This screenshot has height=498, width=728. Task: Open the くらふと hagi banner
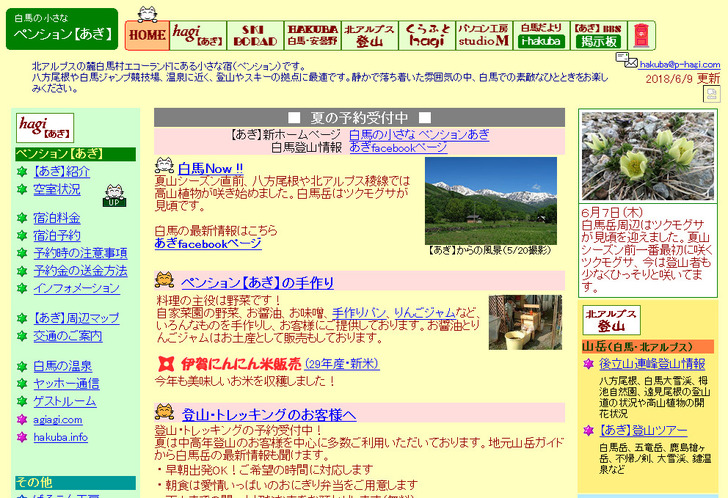tap(427, 35)
